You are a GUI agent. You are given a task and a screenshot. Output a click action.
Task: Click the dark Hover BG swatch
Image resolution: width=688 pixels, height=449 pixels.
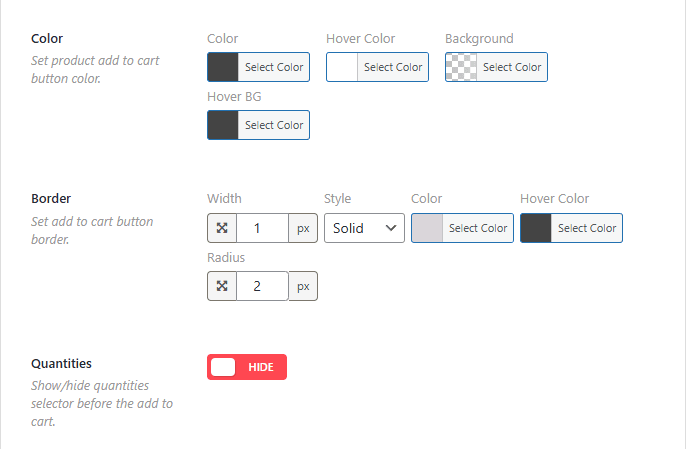pos(223,125)
